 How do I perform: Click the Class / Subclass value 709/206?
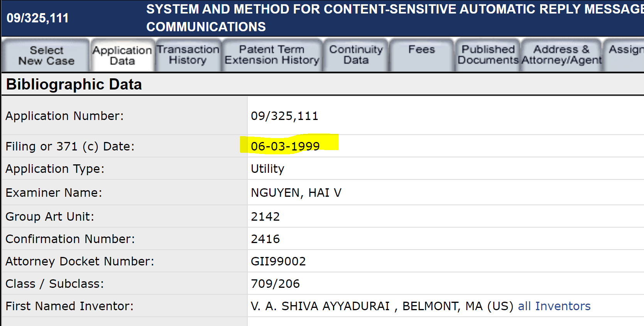(275, 284)
